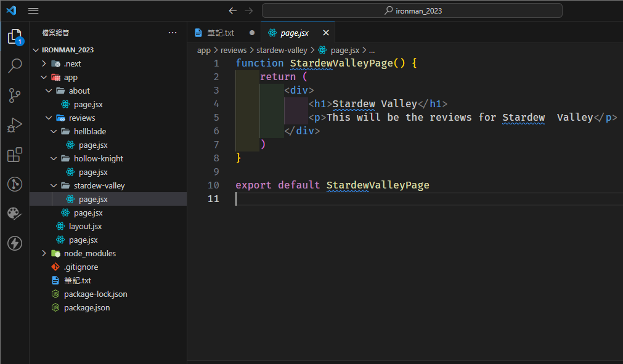Click the page.jsx breadcrumb segment
Viewport: 623px width, 364px height.
[x=345, y=50]
